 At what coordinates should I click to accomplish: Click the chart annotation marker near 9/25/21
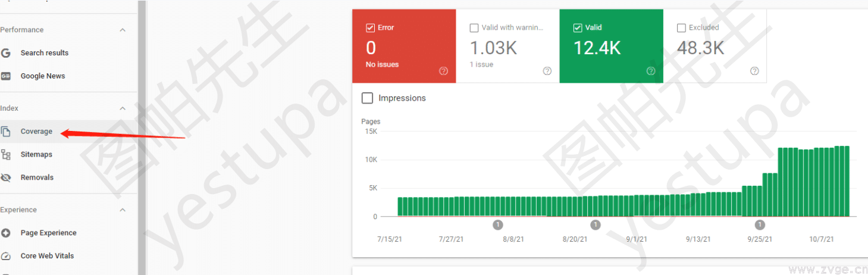click(759, 225)
